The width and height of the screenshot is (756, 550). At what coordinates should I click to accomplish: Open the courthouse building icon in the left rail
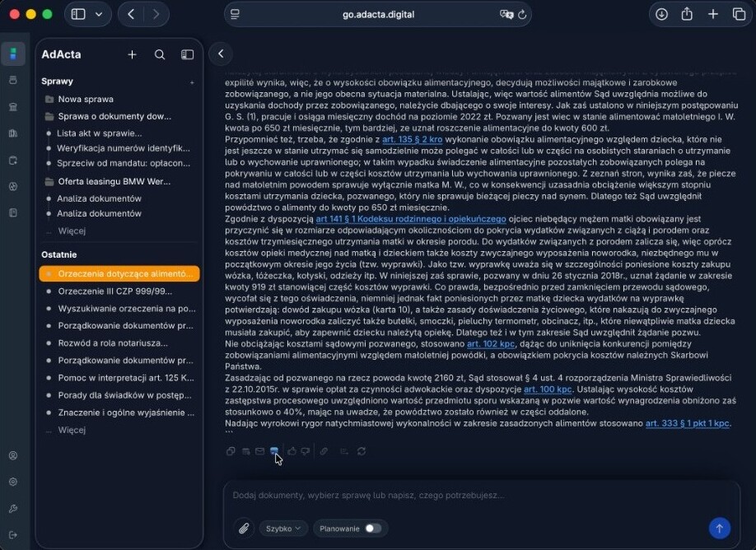pos(13,106)
